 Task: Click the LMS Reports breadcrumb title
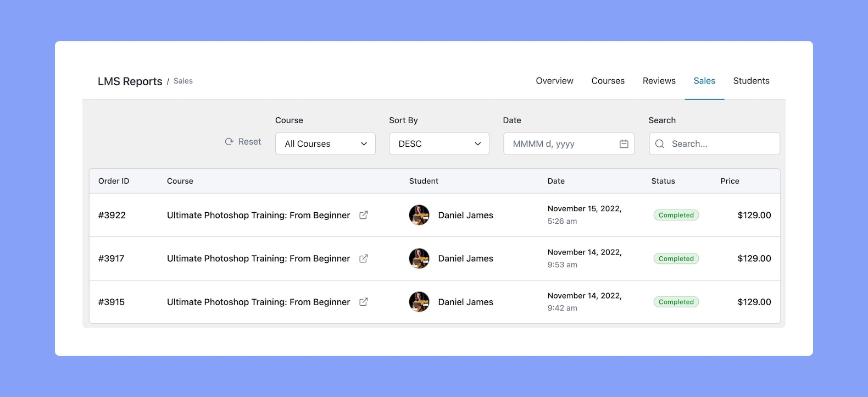(130, 81)
